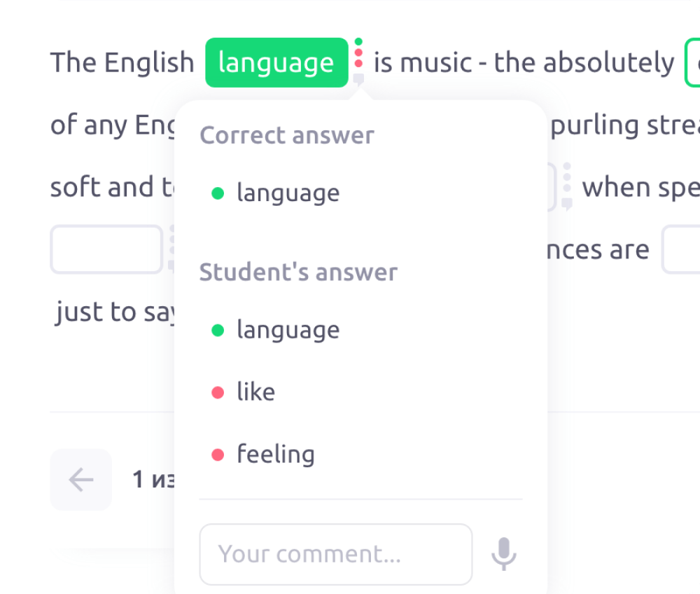Choose the student's wrong attempt "like"

click(255, 392)
